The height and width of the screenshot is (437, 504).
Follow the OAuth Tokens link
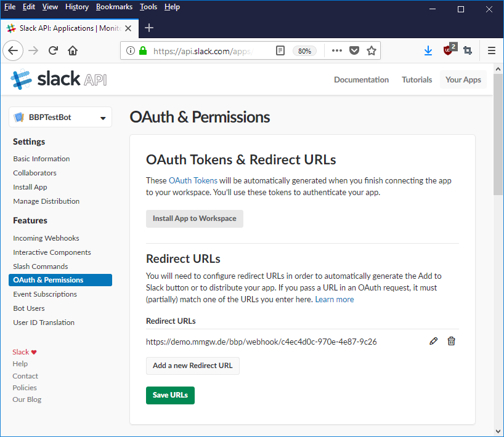click(193, 180)
